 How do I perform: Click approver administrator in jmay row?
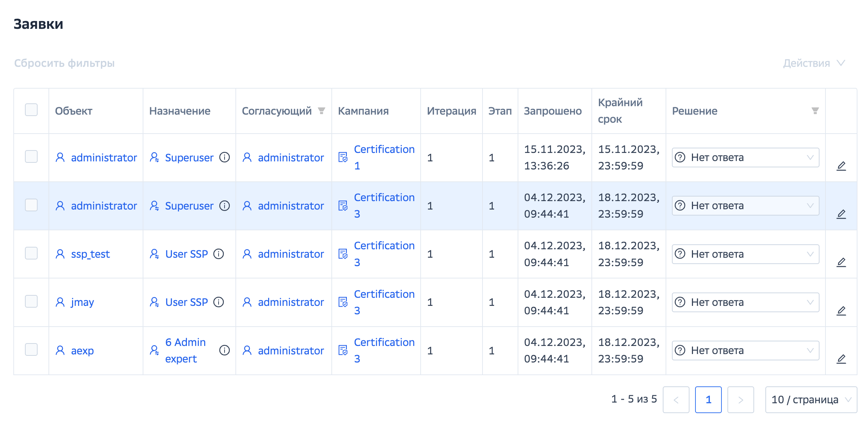291,302
